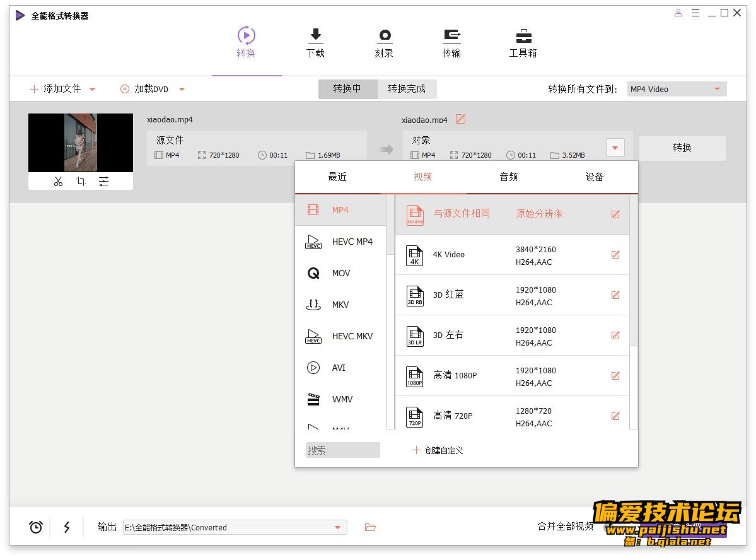This screenshot has height=560, width=756.
Task: Click the 转换 button for xiaodao.mp4
Action: (x=682, y=148)
